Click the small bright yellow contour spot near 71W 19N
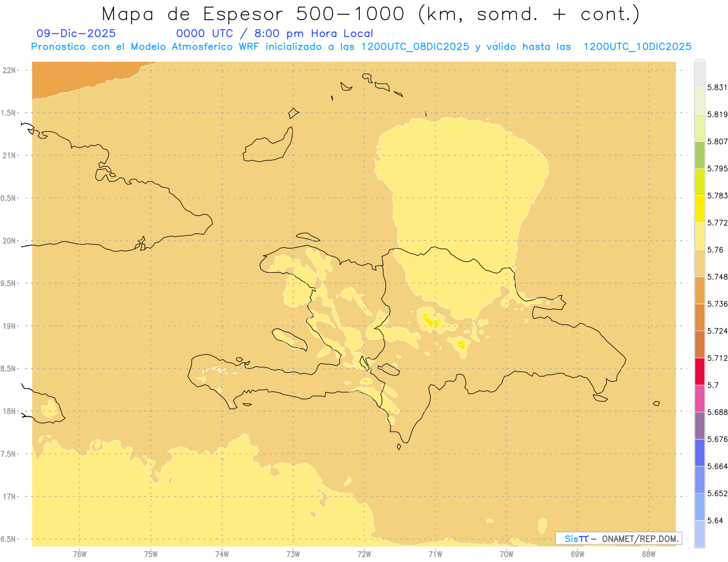The height and width of the screenshot is (562, 728). click(431, 319)
